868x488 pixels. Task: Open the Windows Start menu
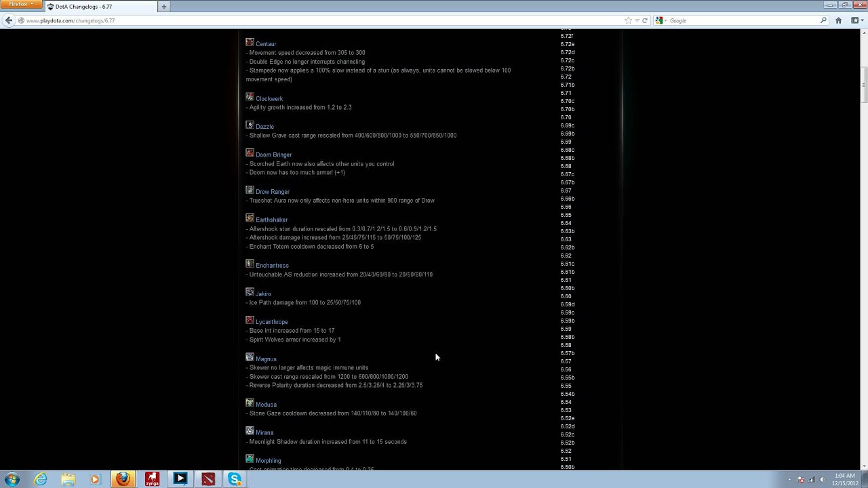point(12,479)
